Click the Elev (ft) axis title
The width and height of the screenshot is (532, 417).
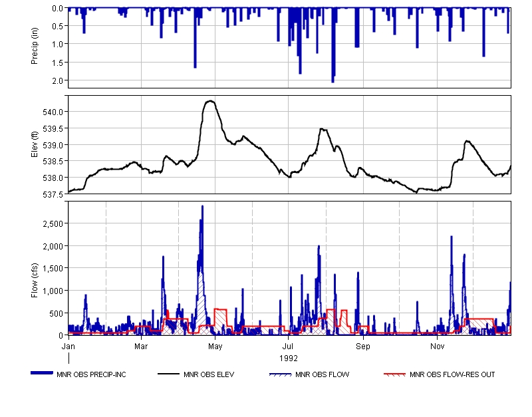point(35,144)
